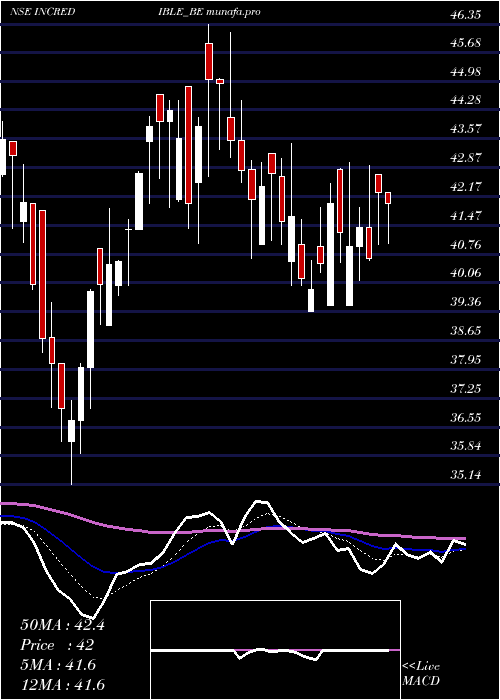Select the 12MA : 41.6 readout
500x700 pixels.
pos(62,685)
